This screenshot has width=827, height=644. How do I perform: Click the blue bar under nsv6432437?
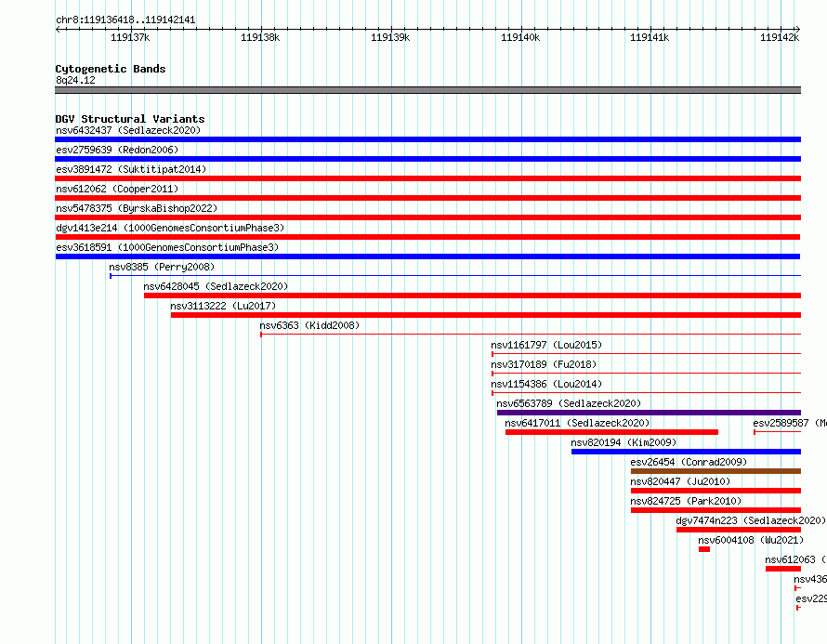[x=427, y=139]
